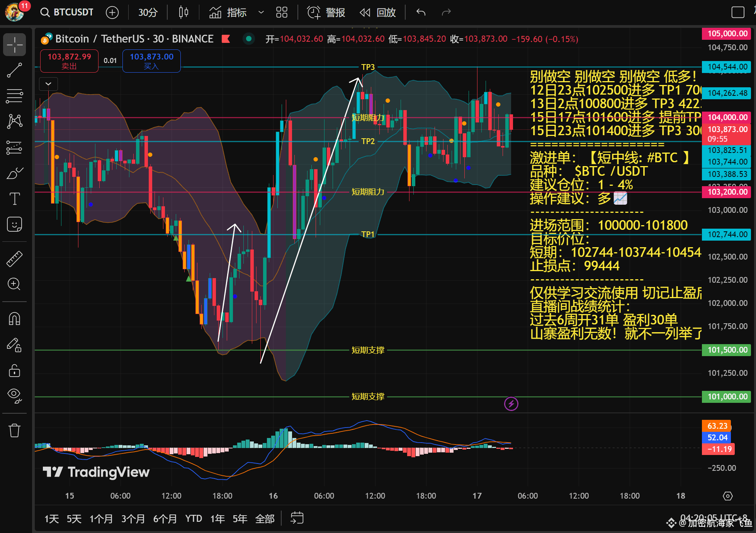Select the 5天 date range
Viewport: 756px width, 533px height.
coord(74,519)
